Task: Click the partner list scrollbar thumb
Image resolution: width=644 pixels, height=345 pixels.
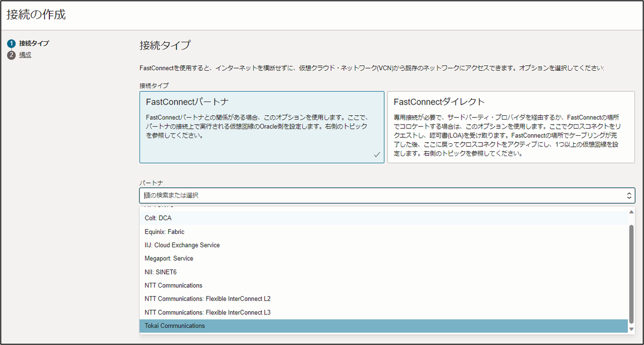Action: point(632,274)
